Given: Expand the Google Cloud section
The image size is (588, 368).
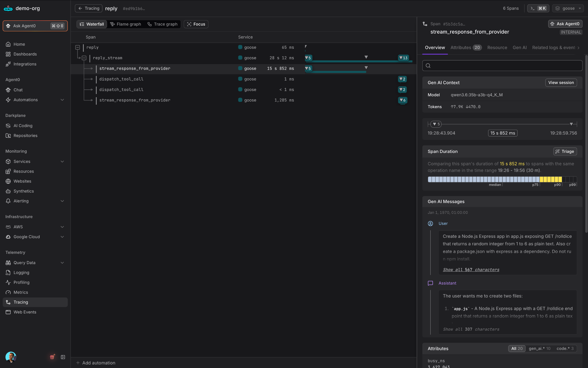Looking at the screenshot, I should (62, 237).
